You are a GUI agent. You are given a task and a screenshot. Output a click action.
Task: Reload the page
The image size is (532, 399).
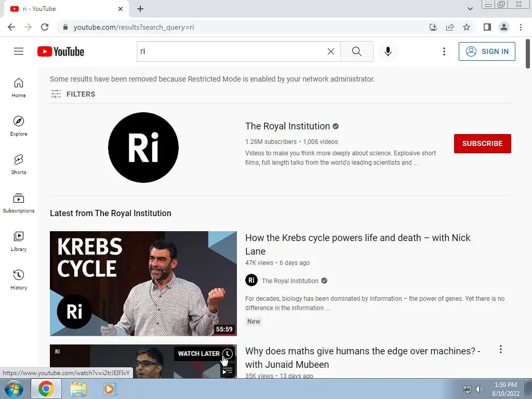[45, 27]
